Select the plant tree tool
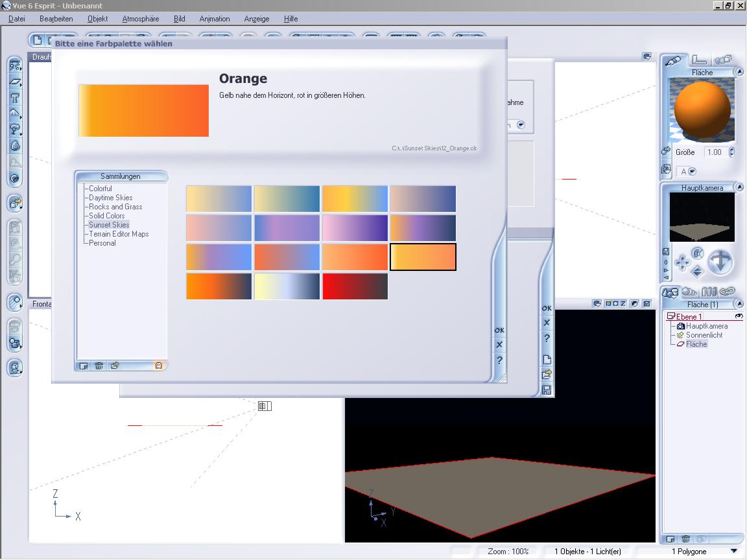The width and height of the screenshot is (747, 560). coord(15,129)
